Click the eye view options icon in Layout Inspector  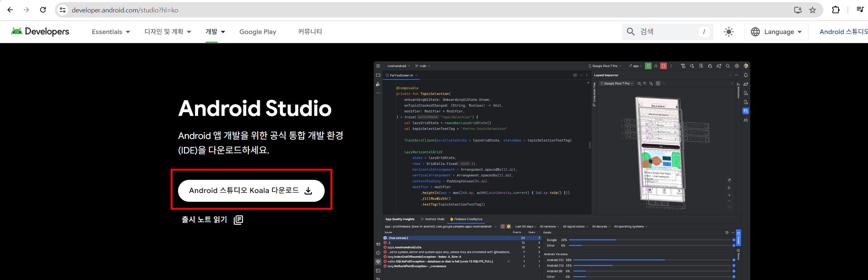[x=639, y=83]
